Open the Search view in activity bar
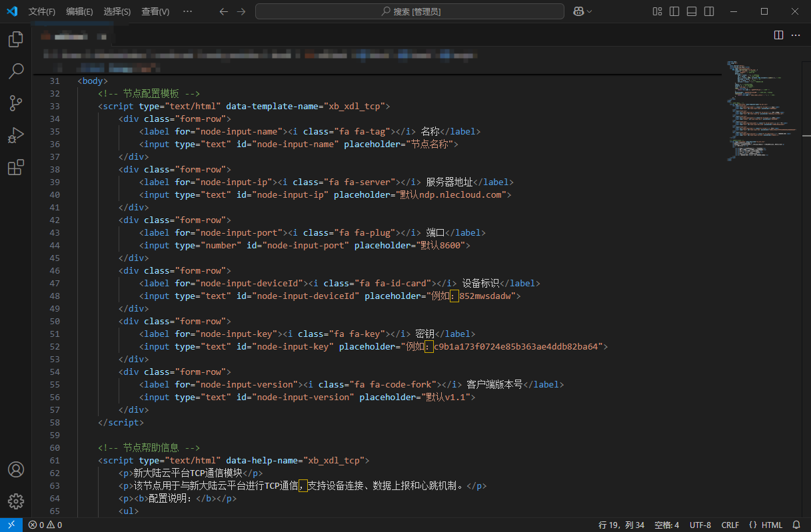 15,71
